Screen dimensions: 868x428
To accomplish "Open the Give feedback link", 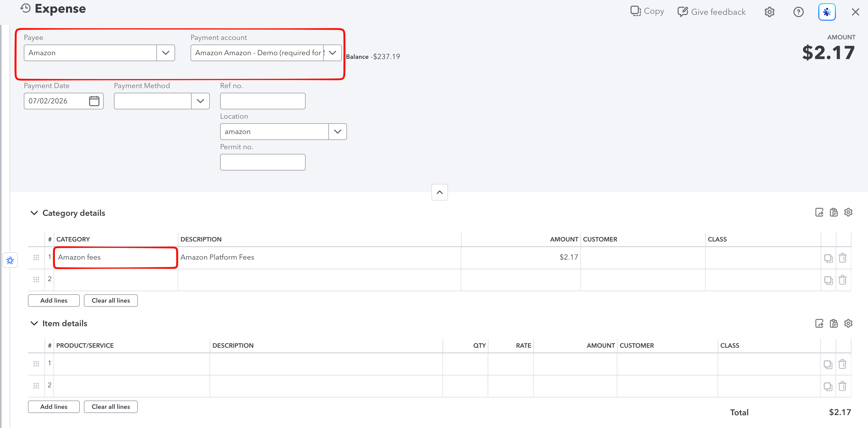I will pos(712,12).
